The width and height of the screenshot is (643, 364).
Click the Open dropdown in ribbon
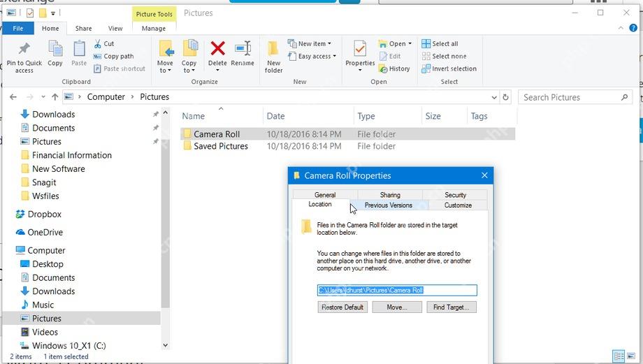395,43
